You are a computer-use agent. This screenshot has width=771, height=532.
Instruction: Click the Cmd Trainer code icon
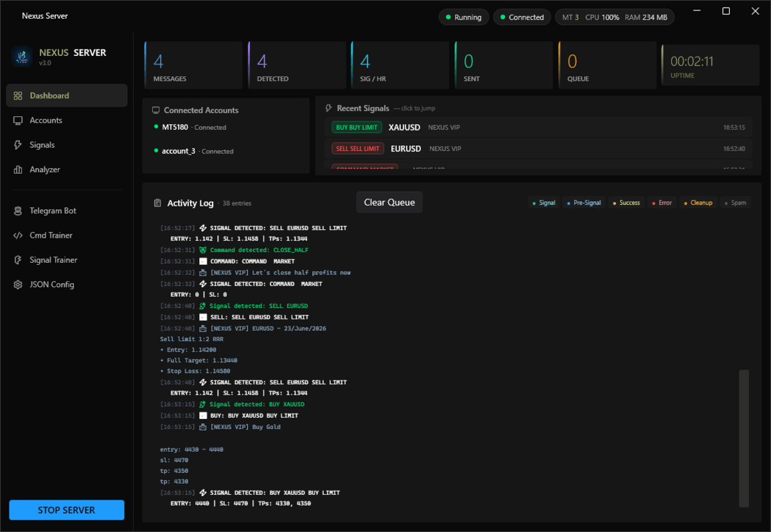coord(18,235)
